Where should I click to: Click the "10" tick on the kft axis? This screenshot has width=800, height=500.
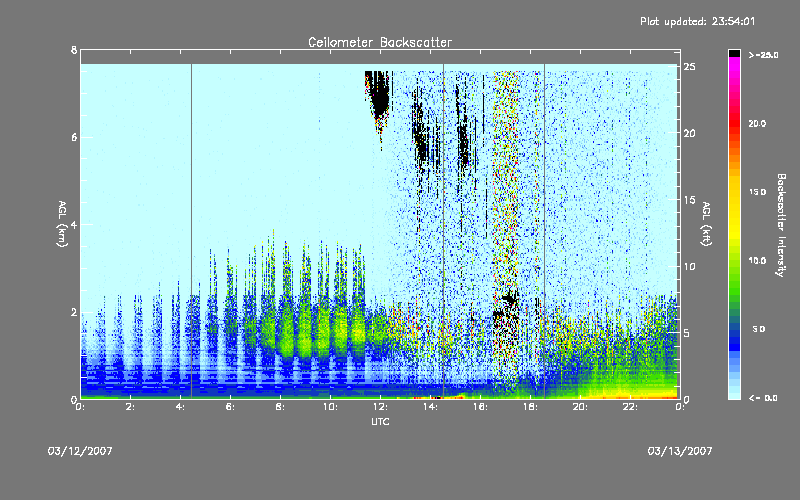coord(689,266)
